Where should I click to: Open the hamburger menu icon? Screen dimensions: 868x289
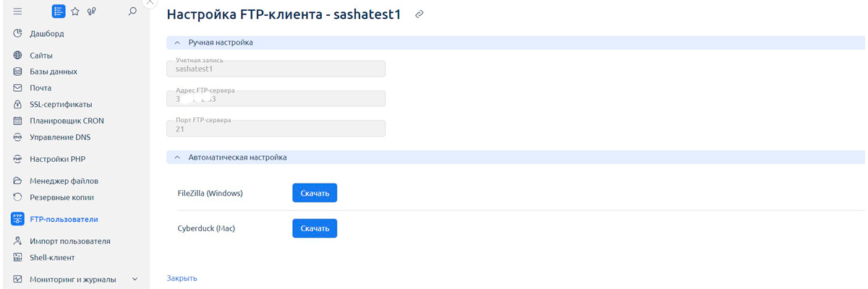17,12
